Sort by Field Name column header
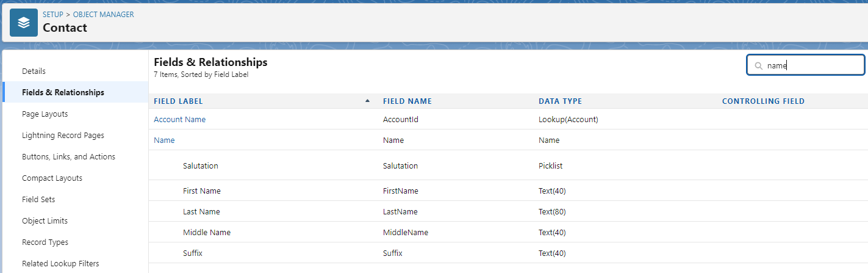 (x=407, y=101)
